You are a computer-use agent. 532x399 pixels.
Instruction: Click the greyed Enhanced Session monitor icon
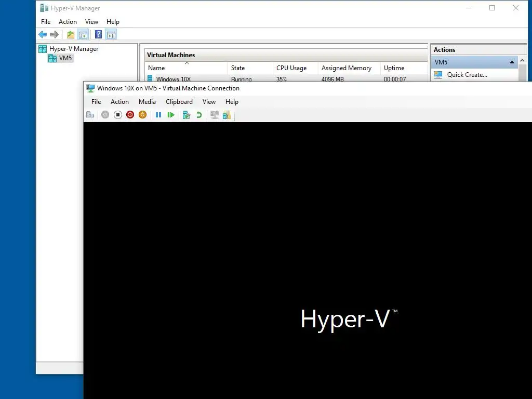215,115
